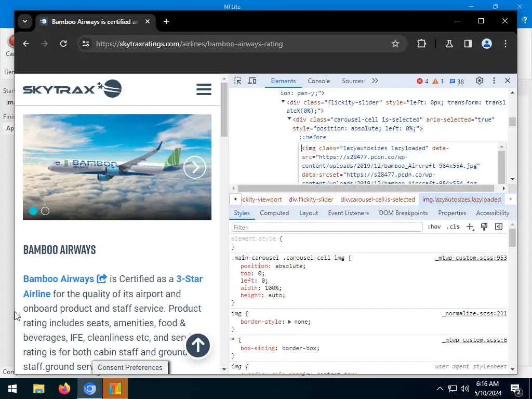The height and width of the screenshot is (399, 532).
Task: Open the Accessibility tab
Action: click(493, 213)
